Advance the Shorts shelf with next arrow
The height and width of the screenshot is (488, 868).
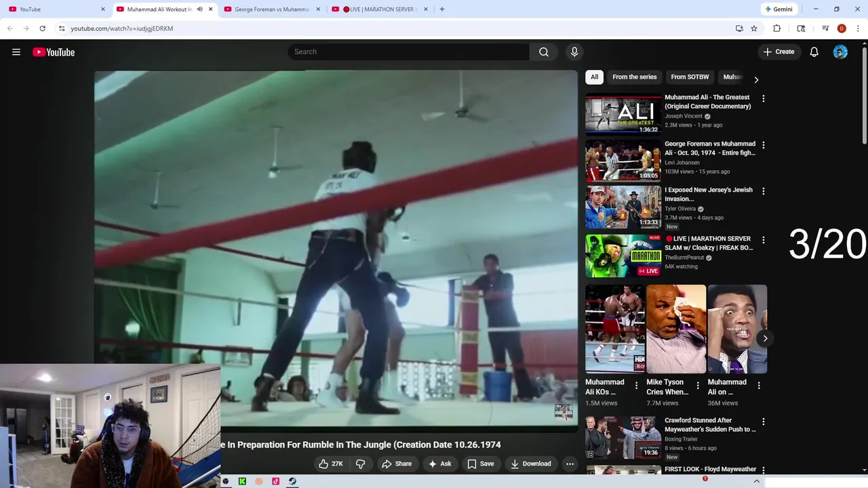pyautogui.click(x=765, y=338)
